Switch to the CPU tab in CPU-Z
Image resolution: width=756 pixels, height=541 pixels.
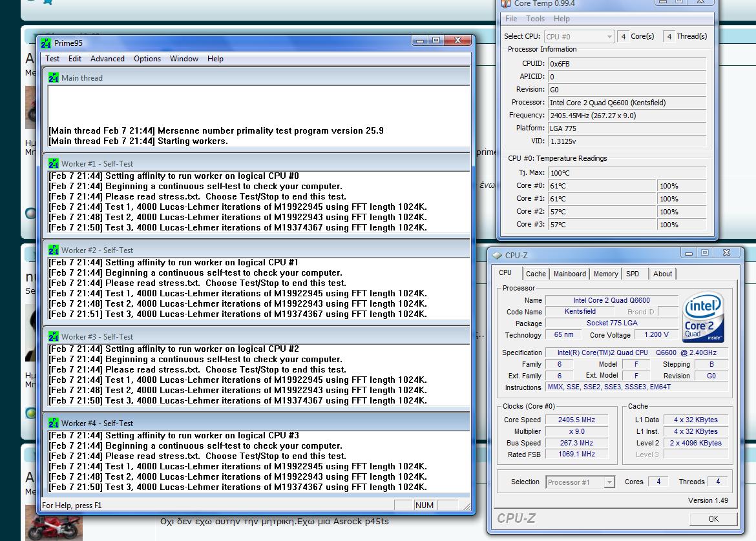pos(505,272)
